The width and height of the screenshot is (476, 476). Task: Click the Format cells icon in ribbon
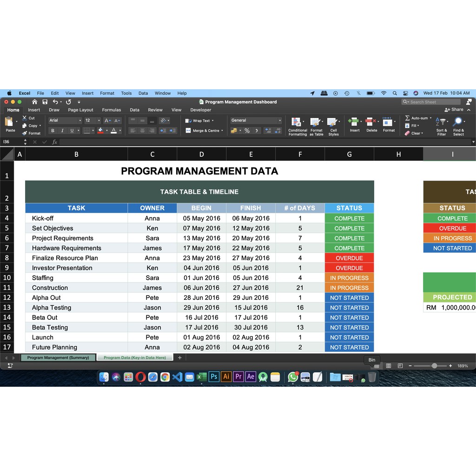tap(387, 122)
